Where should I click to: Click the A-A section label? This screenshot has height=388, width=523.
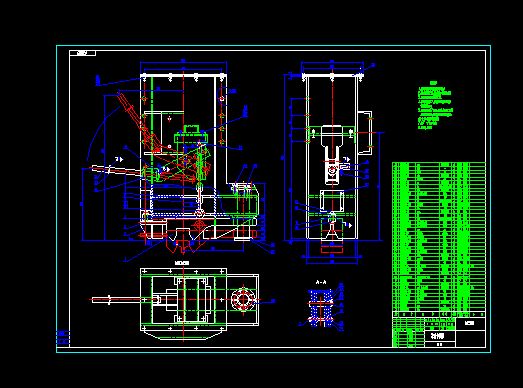pos(321,282)
